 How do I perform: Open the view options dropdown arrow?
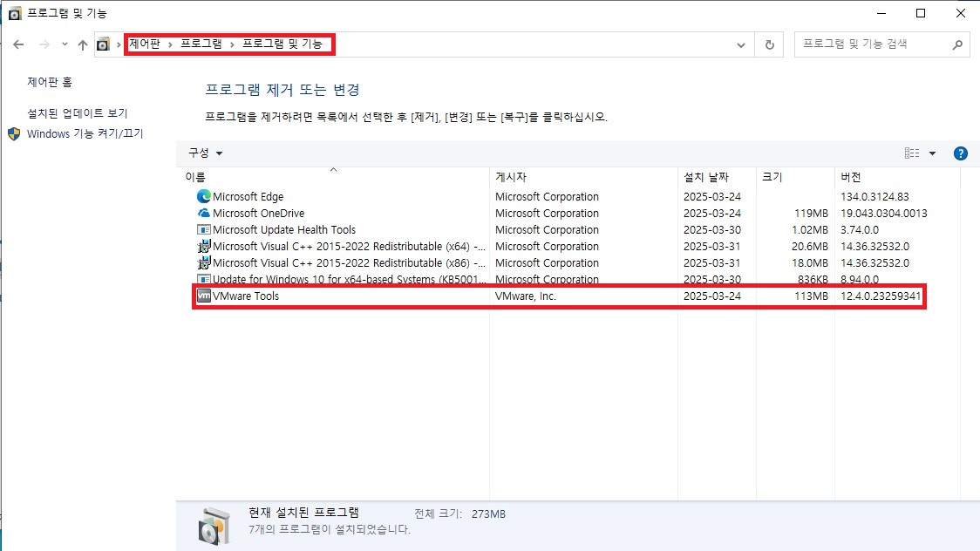click(932, 153)
